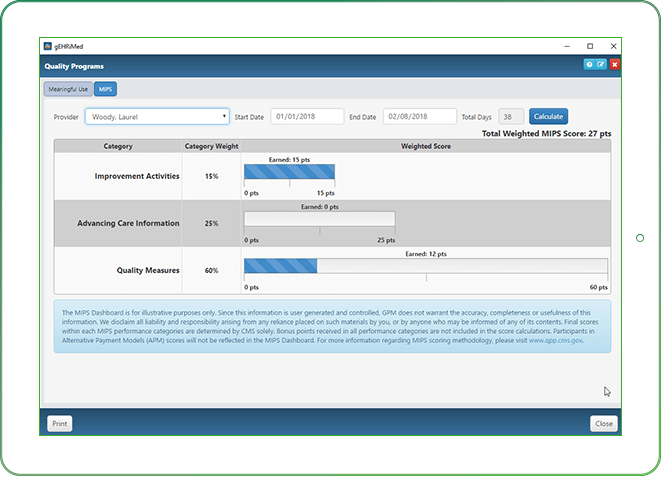The image size is (661, 477).
Task: Click the Advancing Care Information score bar
Action: click(319, 219)
